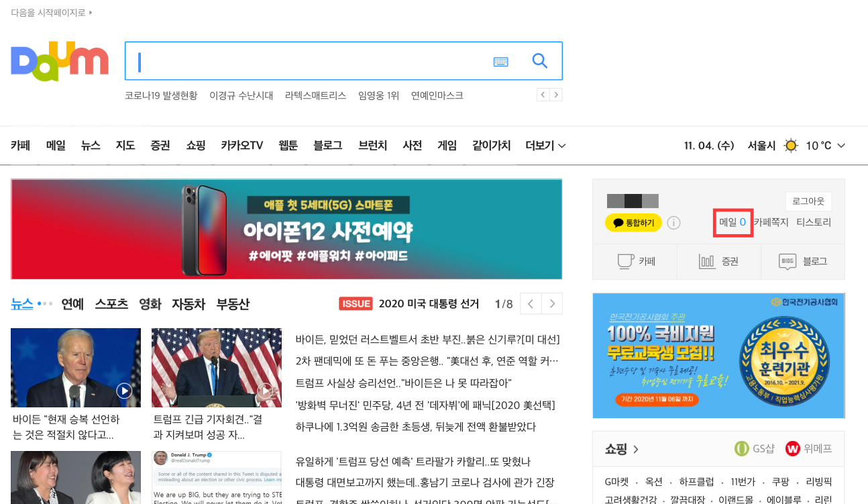Click suggested keyword 코로나19 발생현황
Screen dimensions: 868x504
click(x=161, y=95)
